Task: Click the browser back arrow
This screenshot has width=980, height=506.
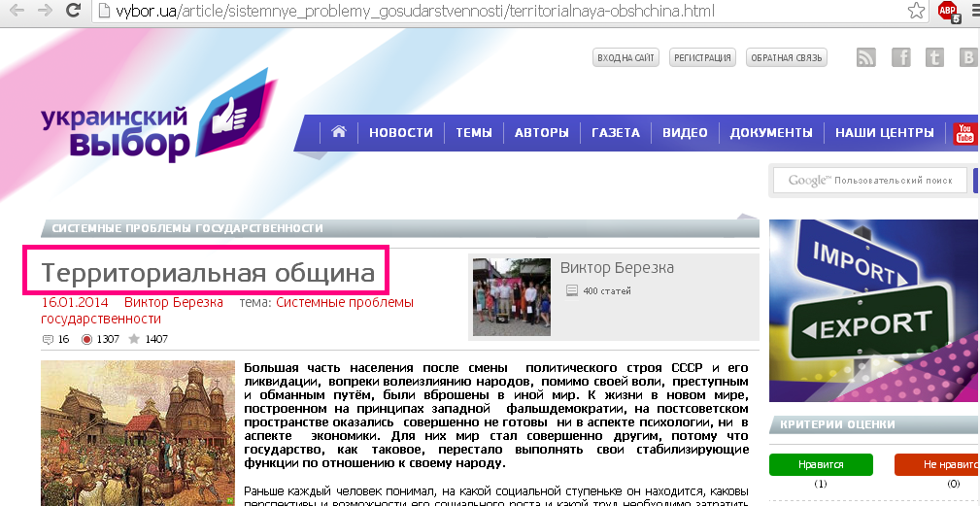Action: tap(17, 12)
